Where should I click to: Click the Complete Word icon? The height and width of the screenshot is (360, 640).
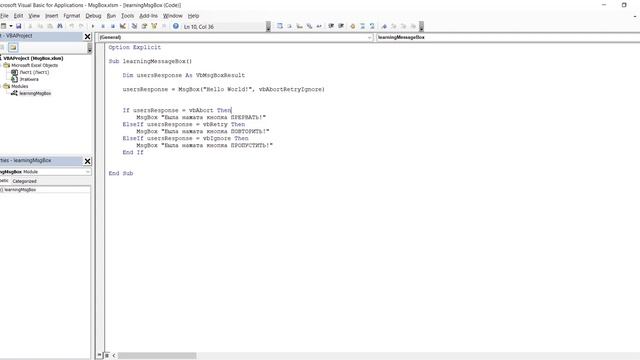tap(319, 26)
